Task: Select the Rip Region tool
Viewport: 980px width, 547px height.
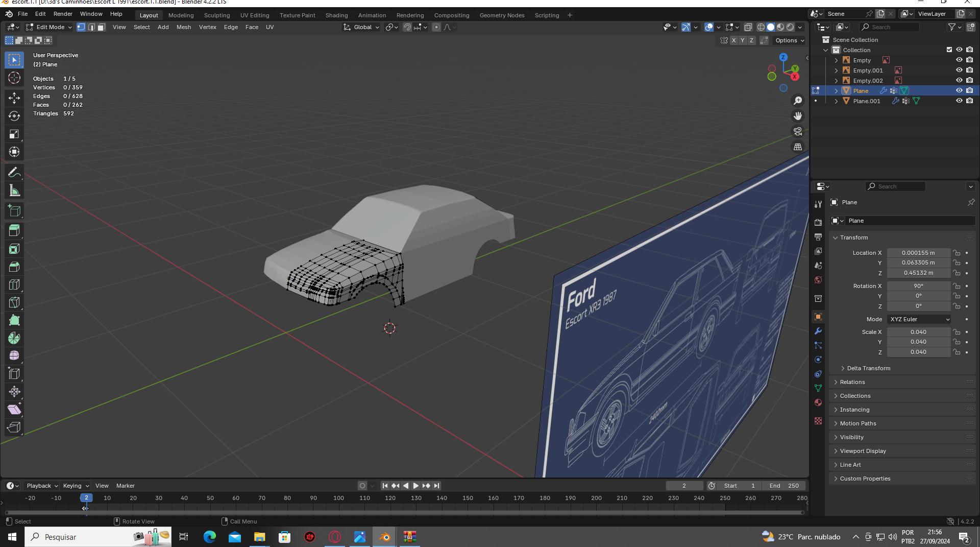Action: 14,427
